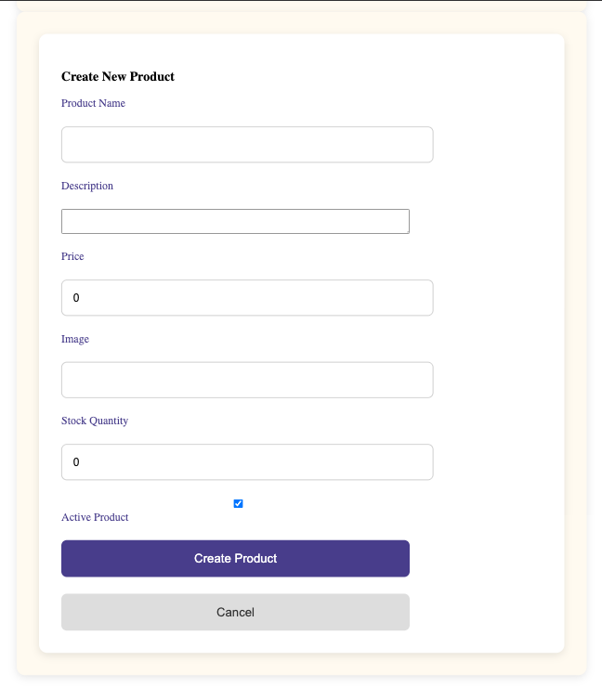Screen dimensions: 602x700
Task: Uncheck the Active Product checkbox
Action: [238, 503]
